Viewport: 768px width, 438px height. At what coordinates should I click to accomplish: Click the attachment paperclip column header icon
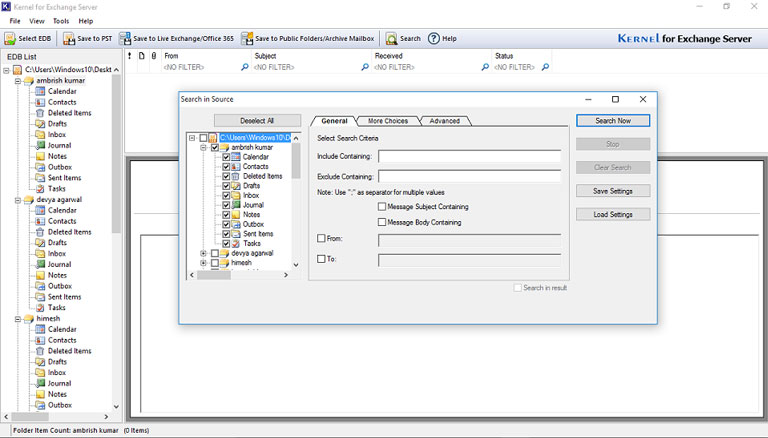coord(154,56)
